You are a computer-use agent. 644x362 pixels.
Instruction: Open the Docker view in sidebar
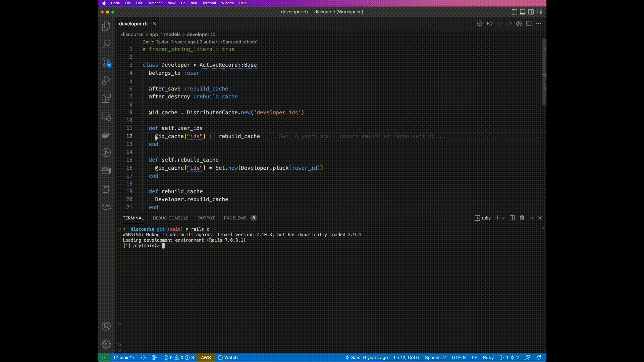point(106,135)
